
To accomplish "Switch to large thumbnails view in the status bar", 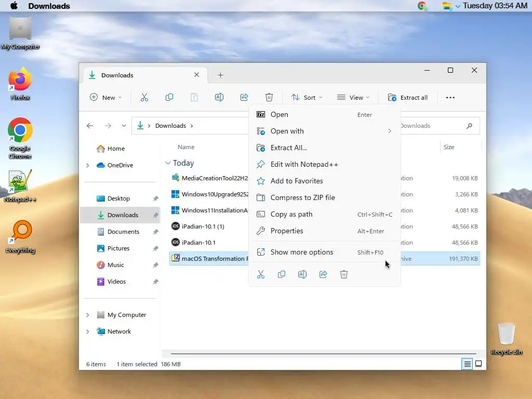I will 478,364.
